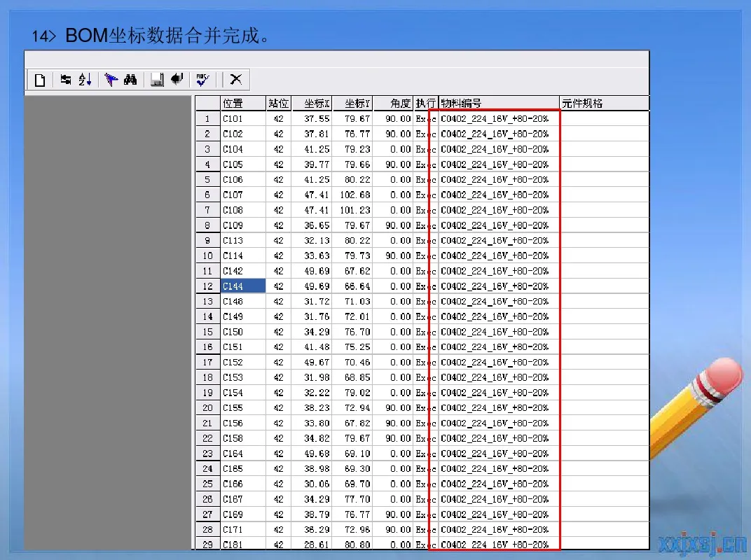This screenshot has width=751, height=560.
Task: Select the C169 position cell
Action: (x=243, y=514)
